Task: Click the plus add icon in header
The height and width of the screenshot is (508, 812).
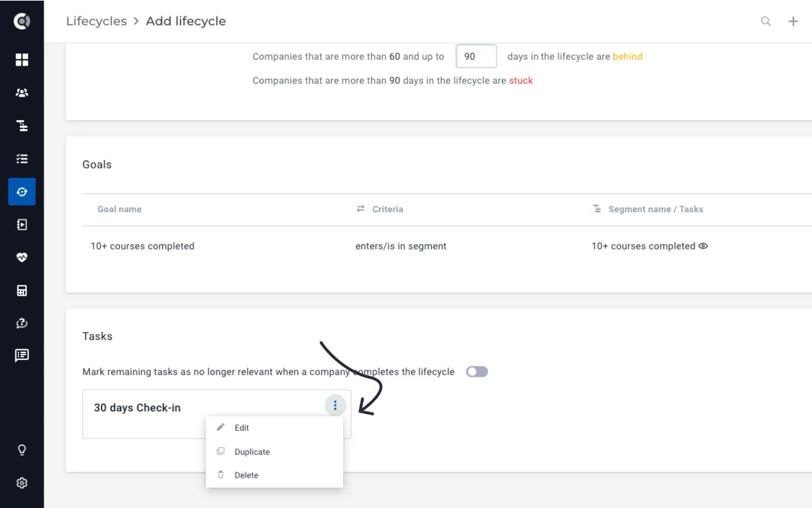Action: [x=793, y=21]
